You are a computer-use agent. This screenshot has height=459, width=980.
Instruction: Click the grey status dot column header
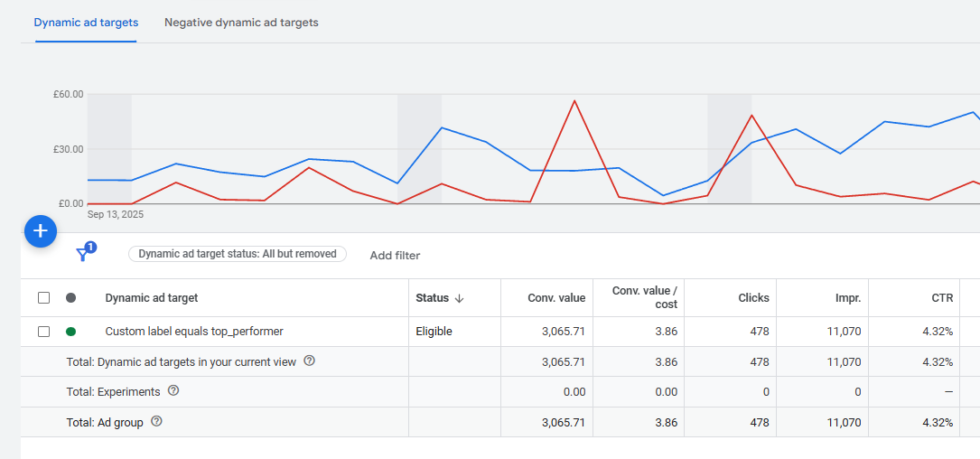click(71, 298)
